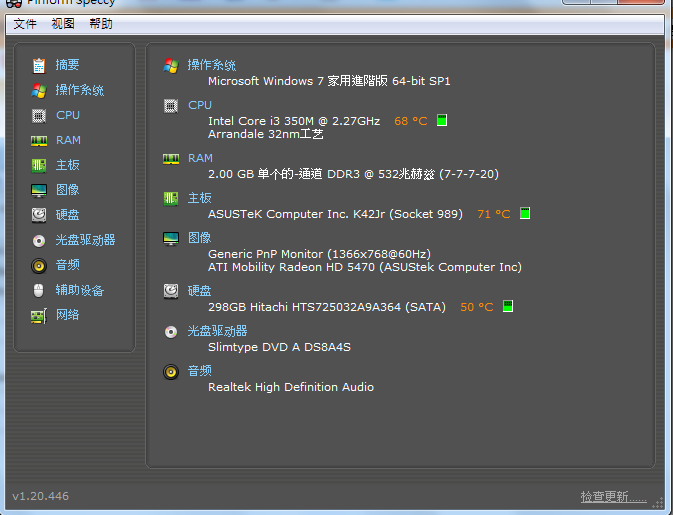The image size is (673, 515).
Task: Open the 辅助设备 sidebar section
Action: (x=80, y=290)
